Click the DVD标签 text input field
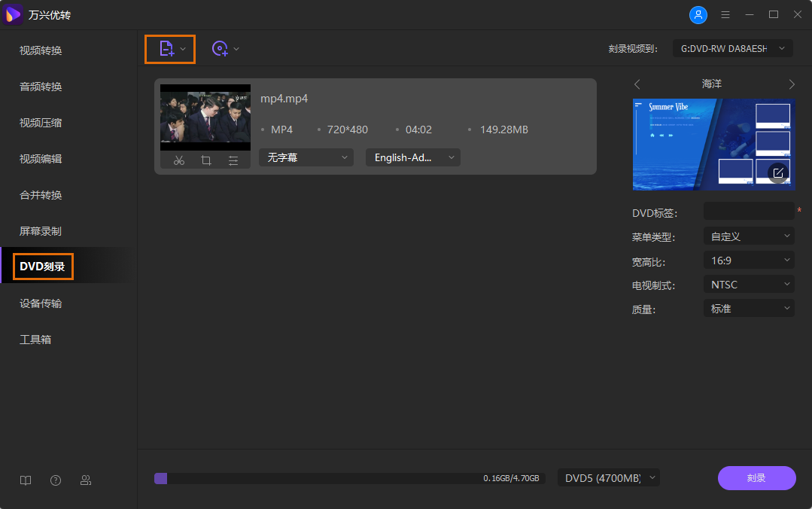Image resolution: width=812 pixels, height=509 pixels. tap(748, 212)
